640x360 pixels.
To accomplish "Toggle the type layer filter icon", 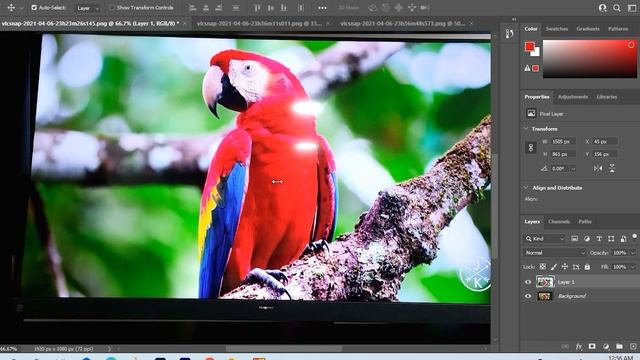I will pyautogui.click(x=599, y=238).
